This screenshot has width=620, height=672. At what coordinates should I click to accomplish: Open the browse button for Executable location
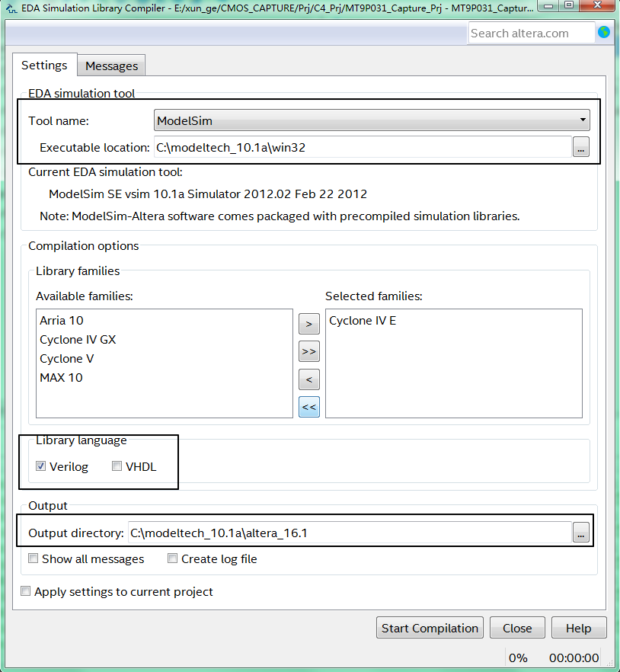580,147
